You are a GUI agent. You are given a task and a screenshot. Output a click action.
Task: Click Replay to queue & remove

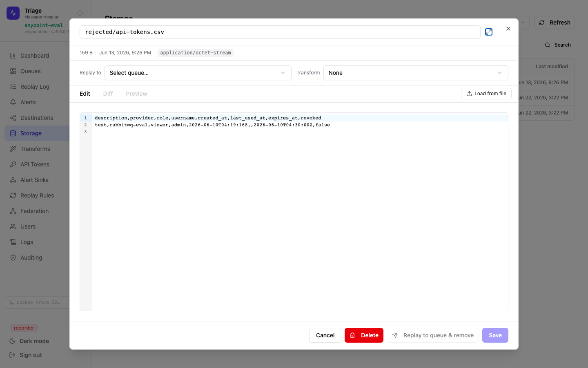433,335
